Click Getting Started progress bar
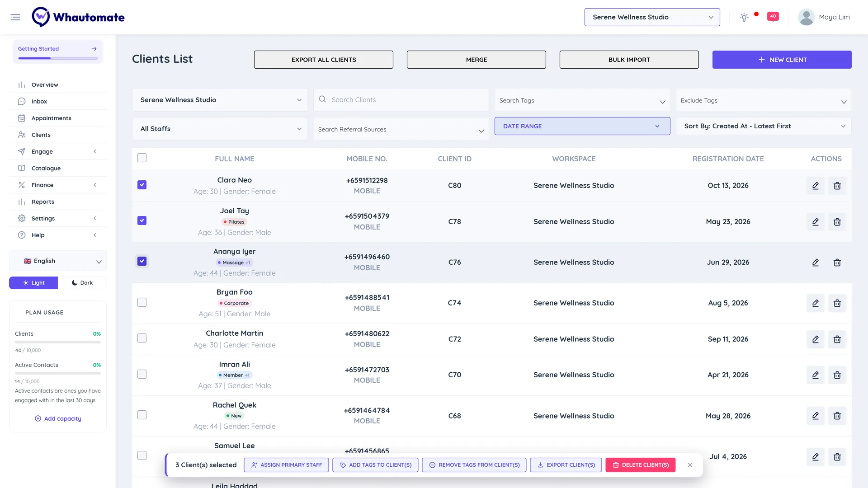Screen dimensions: 868x488 click(x=58, y=58)
